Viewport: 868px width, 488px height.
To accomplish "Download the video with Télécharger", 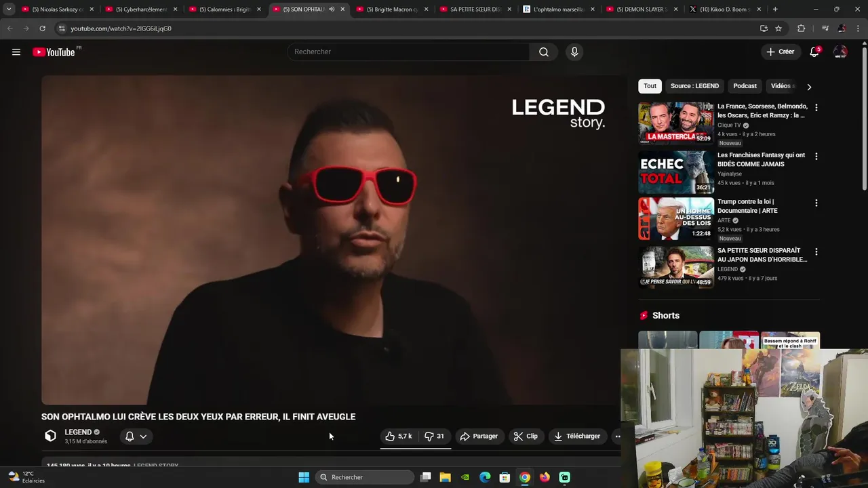I will click(x=577, y=436).
